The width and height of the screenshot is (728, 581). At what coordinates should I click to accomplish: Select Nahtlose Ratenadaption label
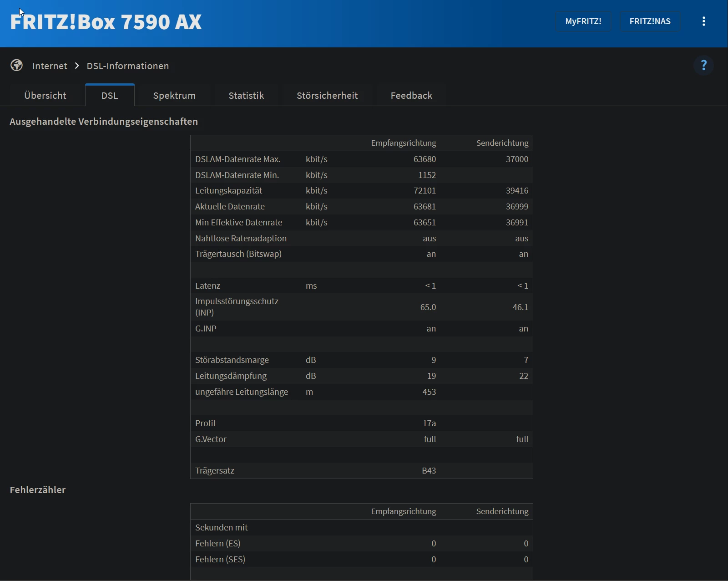point(241,239)
